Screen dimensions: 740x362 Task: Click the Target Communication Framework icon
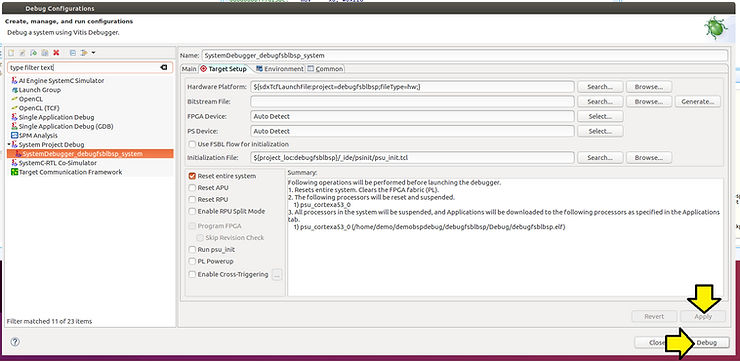(15, 172)
